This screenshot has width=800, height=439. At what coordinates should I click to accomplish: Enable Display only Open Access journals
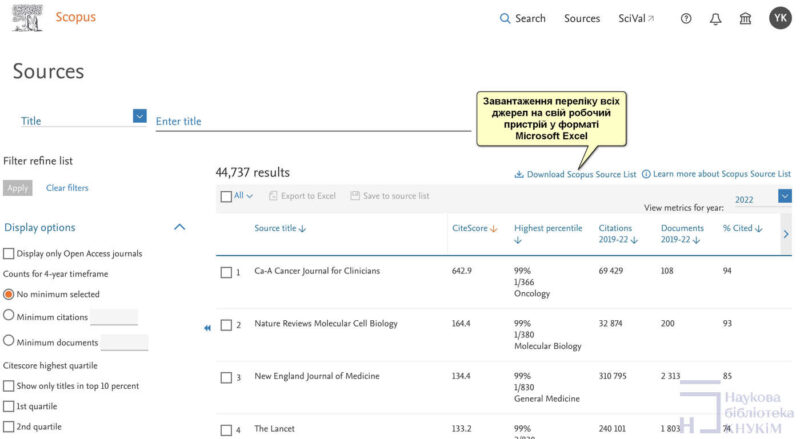coord(9,254)
